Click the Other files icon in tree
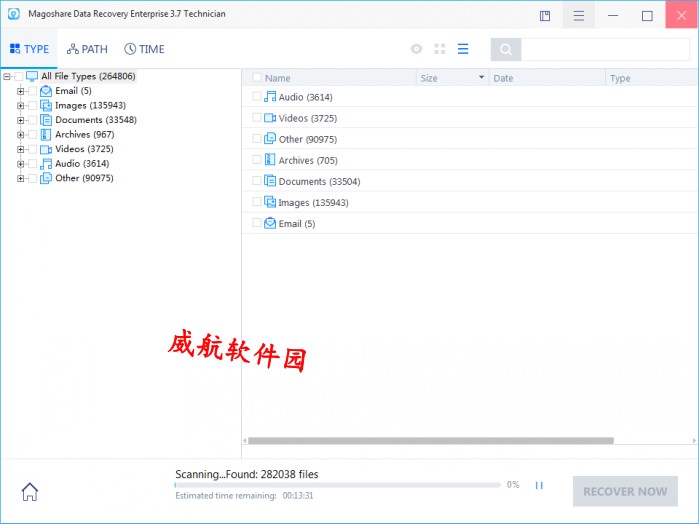 pyautogui.click(x=45, y=178)
